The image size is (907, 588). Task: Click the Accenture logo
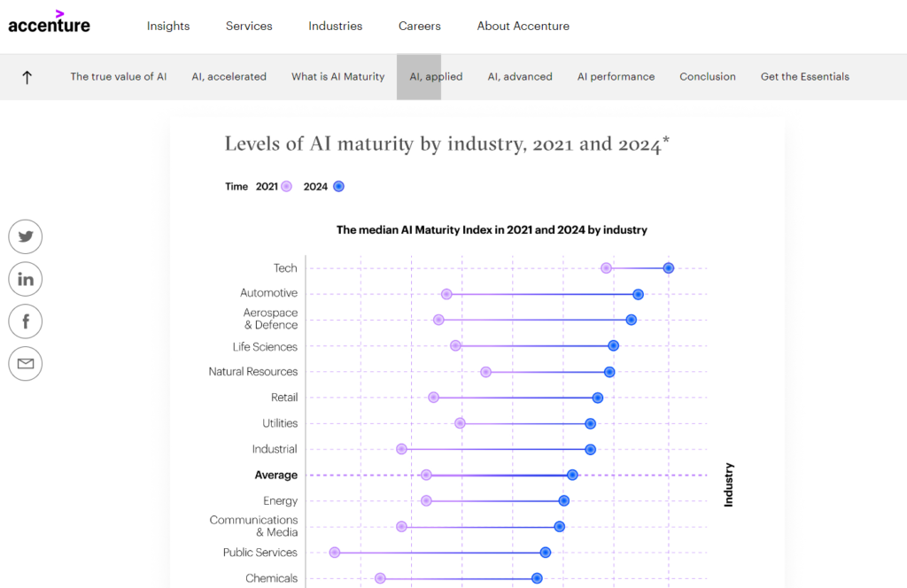coord(49,23)
